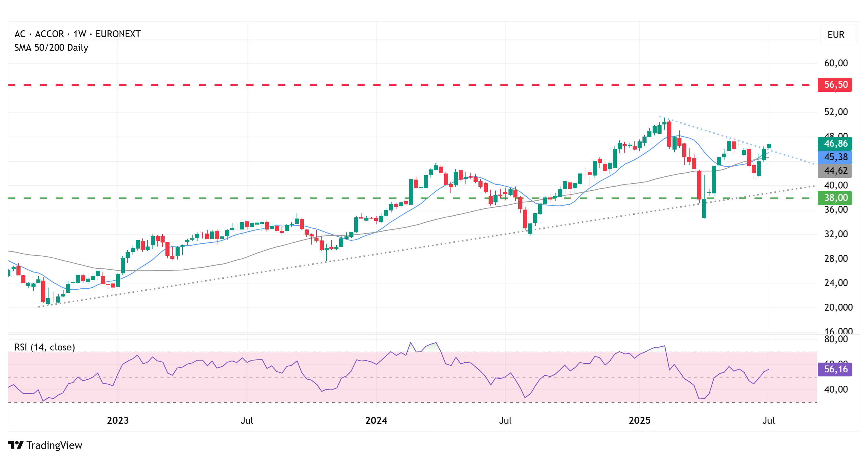Click the 24,00 price axis label
The height and width of the screenshot is (459, 868).
pyautogui.click(x=836, y=283)
